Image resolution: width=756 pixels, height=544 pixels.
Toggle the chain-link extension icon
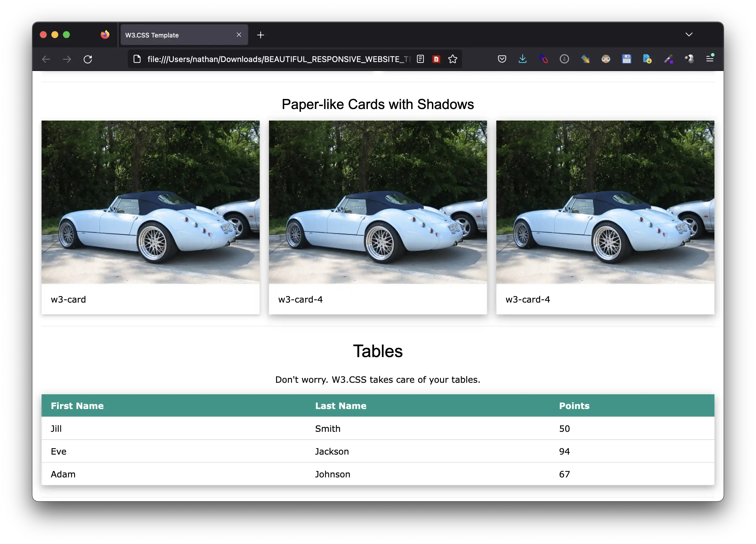(x=543, y=59)
